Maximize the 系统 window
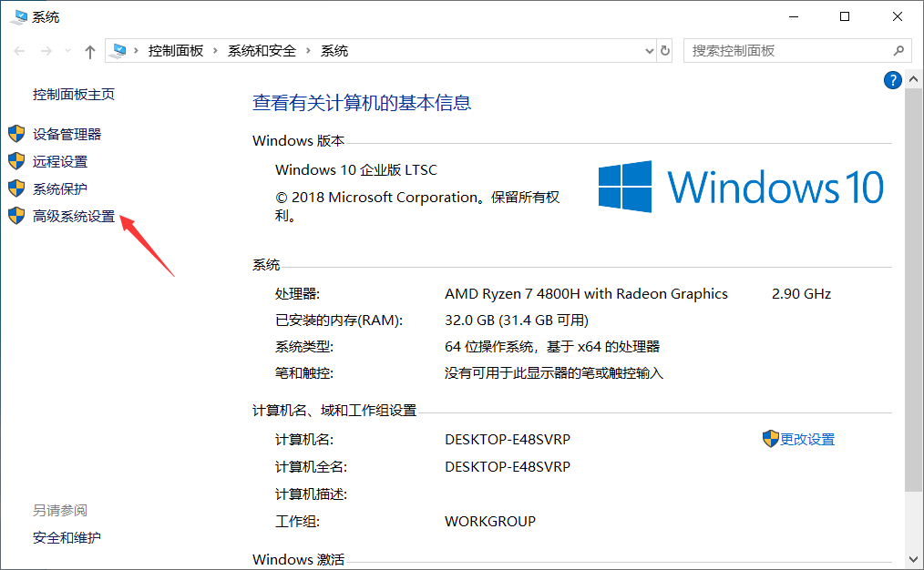Viewport: 924px width, 570px height. click(x=845, y=16)
